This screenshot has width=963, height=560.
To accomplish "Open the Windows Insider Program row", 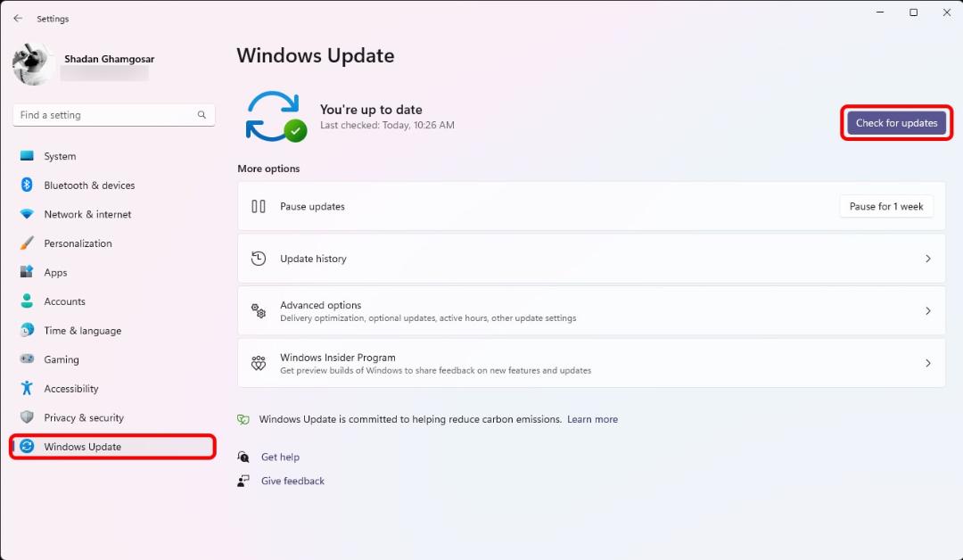I will click(591, 363).
